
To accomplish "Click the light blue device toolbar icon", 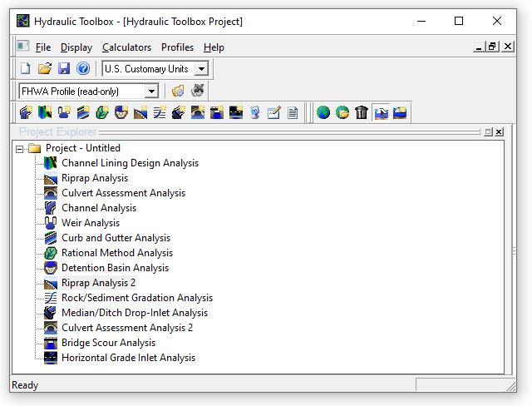I will click(x=255, y=112).
